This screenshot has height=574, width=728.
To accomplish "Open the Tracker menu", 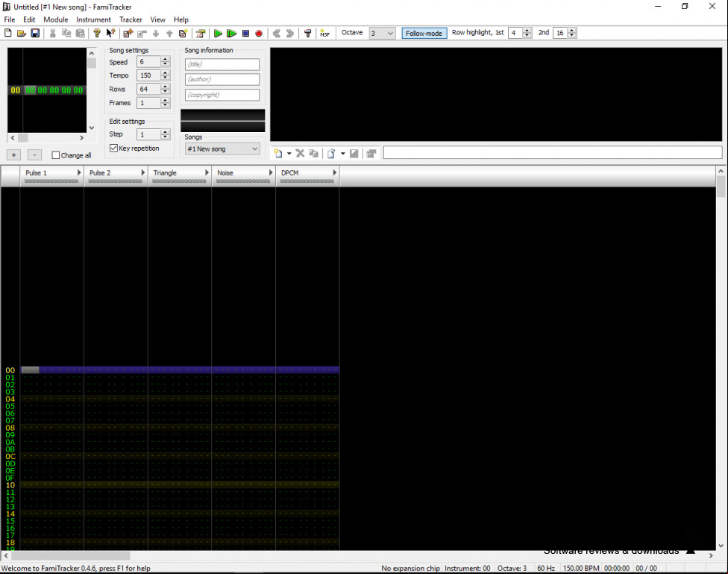I will 131,19.
